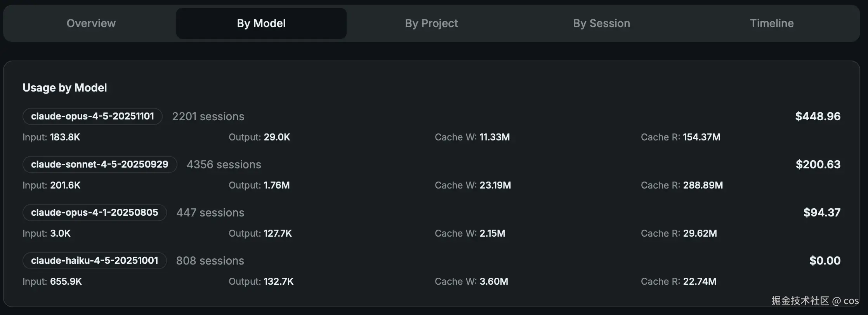Select the claude-opus-4-1-20250805 model badge
868x315 pixels.
point(95,213)
